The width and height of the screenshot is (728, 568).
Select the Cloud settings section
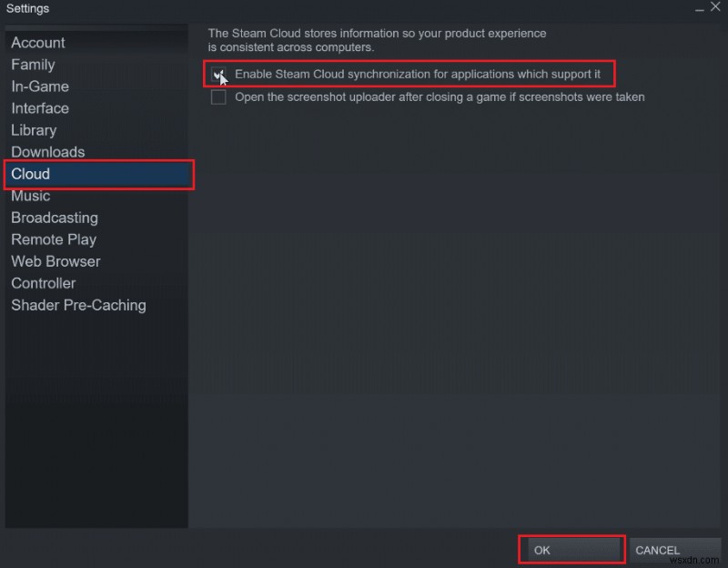pyautogui.click(x=30, y=173)
